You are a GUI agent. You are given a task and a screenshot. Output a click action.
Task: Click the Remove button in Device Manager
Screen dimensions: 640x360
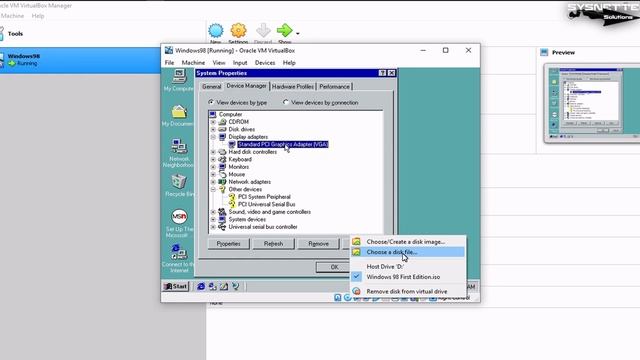pos(318,244)
